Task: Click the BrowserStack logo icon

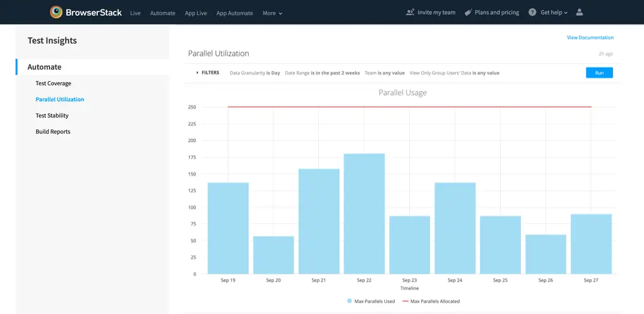Action: [x=56, y=12]
